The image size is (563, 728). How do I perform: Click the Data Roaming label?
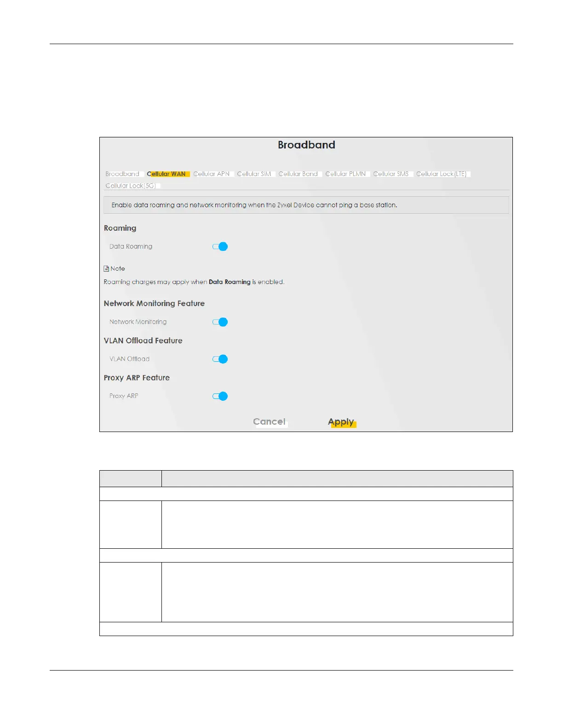coord(131,247)
